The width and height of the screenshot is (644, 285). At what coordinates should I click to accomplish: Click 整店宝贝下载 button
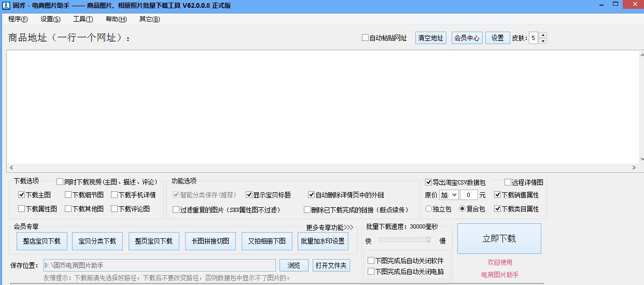41,241
